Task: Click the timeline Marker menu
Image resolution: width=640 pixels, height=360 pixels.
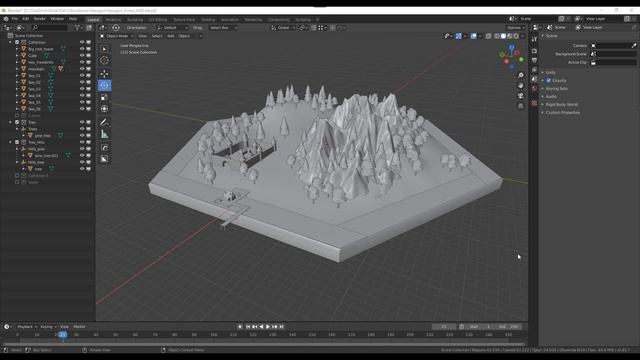Action: coord(79,327)
